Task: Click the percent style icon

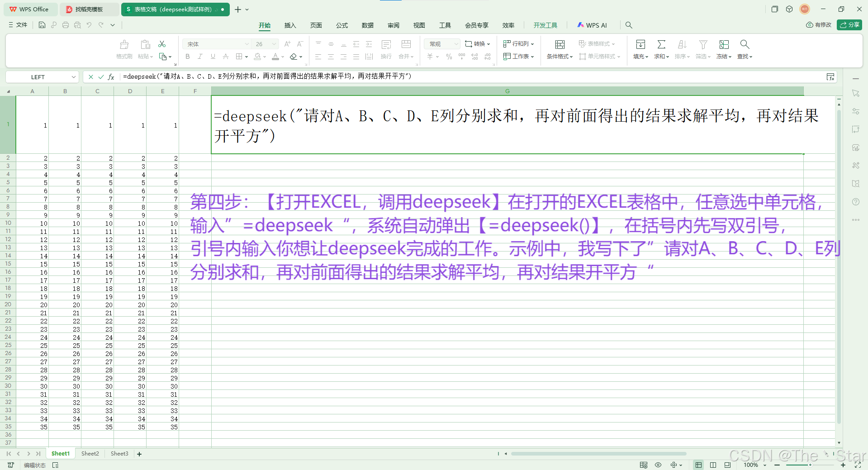Action: (449, 57)
